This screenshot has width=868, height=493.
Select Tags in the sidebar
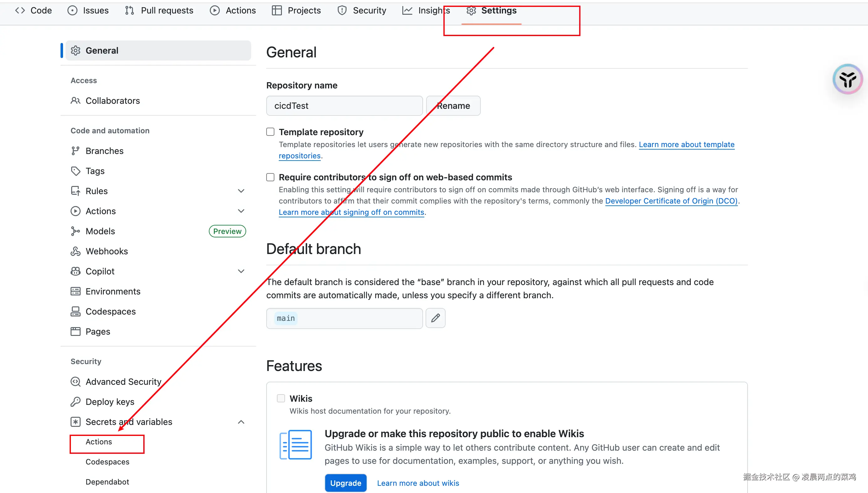tap(158, 171)
